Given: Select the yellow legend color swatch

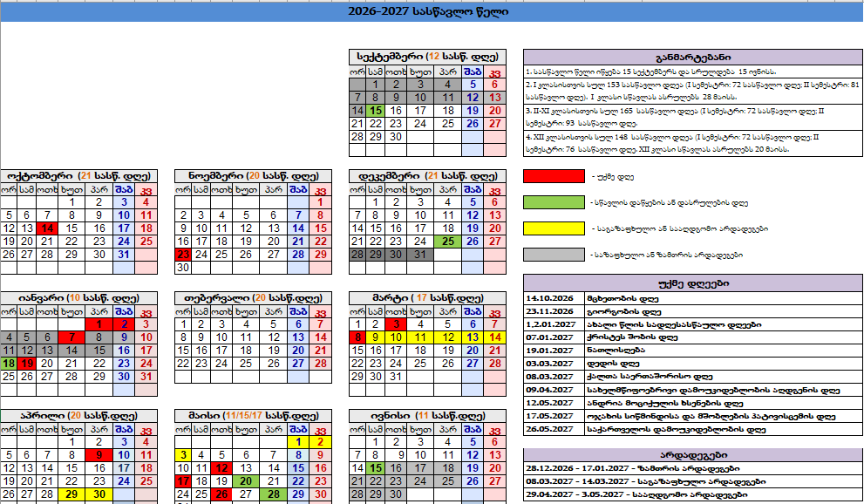Looking at the screenshot, I should (x=554, y=228).
